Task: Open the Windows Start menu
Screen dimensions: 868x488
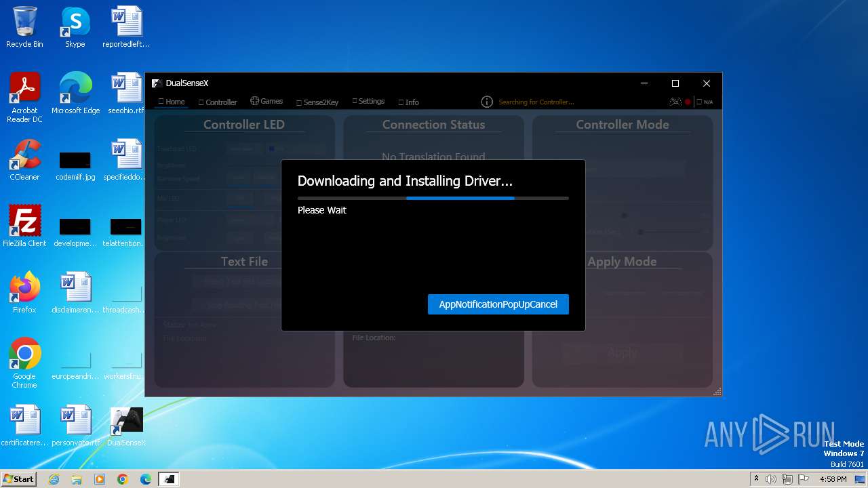Action: pos(18,479)
